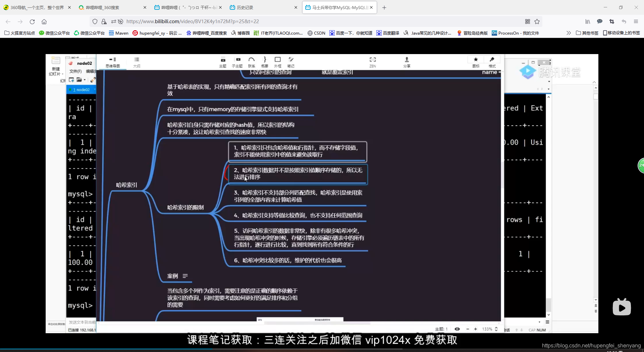This screenshot has height=352, width=644.
Task: Toggle read-aloud icon in the address bar
Action: coord(120,21)
